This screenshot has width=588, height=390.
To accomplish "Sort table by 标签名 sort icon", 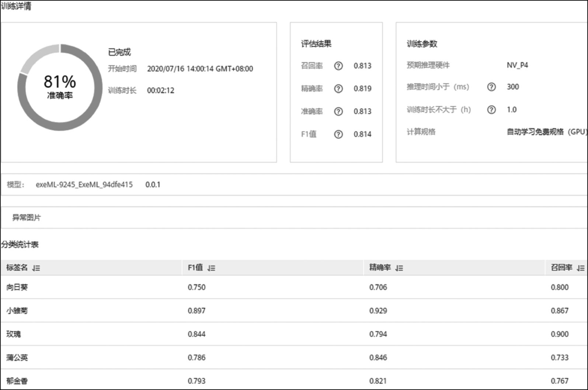I will tap(36, 268).
